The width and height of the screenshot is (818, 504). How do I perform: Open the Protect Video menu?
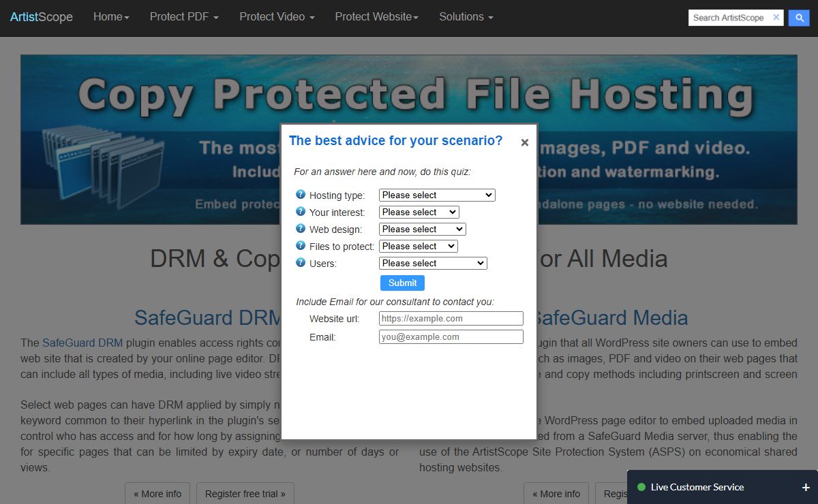point(277,17)
